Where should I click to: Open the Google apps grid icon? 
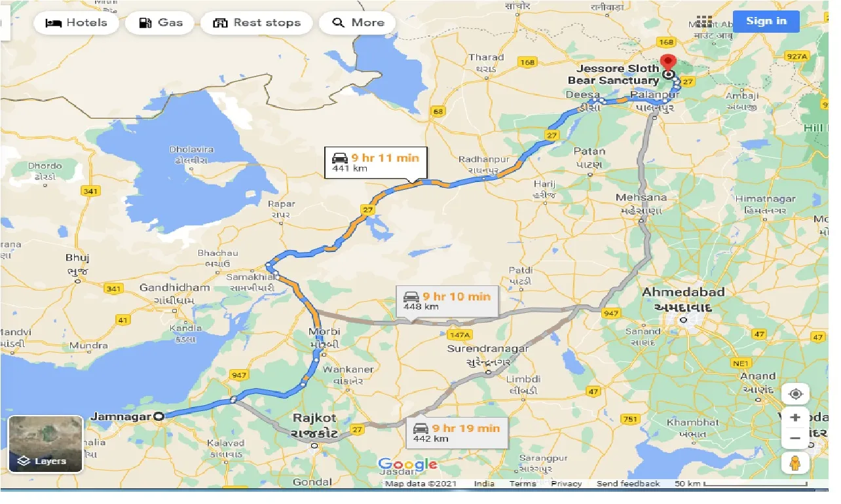click(x=704, y=21)
